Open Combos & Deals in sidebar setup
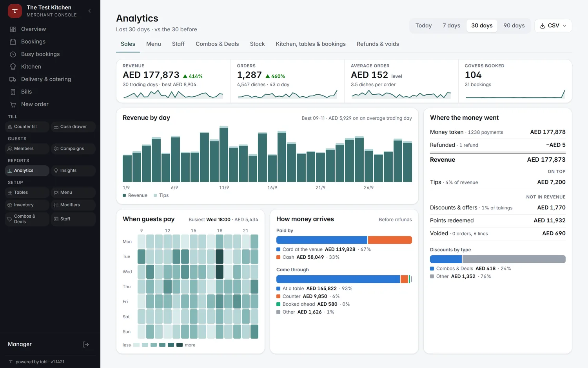Image resolution: width=588 pixels, height=368 pixels. click(27, 219)
